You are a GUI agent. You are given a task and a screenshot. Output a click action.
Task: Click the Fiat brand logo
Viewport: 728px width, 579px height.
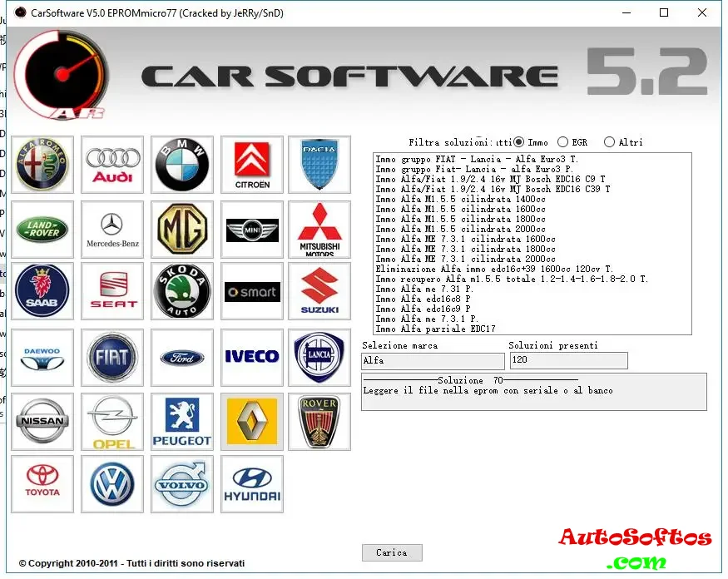(111, 357)
